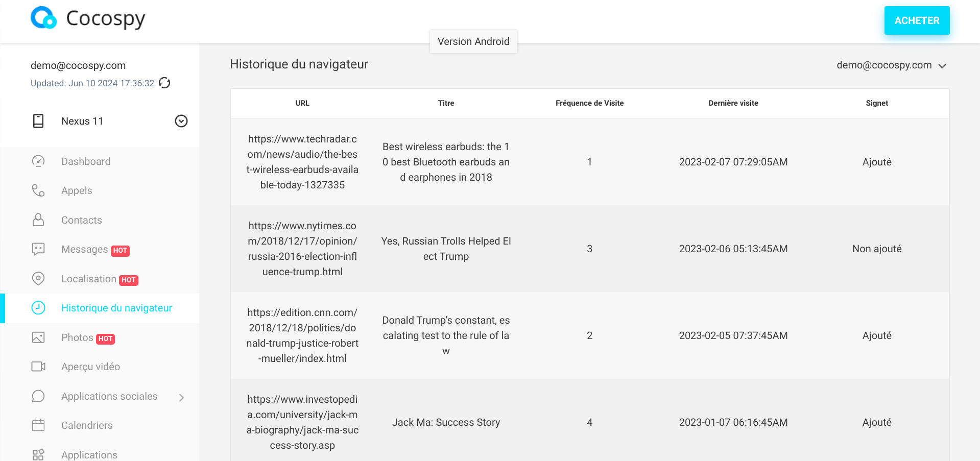Click the Donald Trump's constant title cell
This screenshot has width=980, height=461.
pos(446,335)
